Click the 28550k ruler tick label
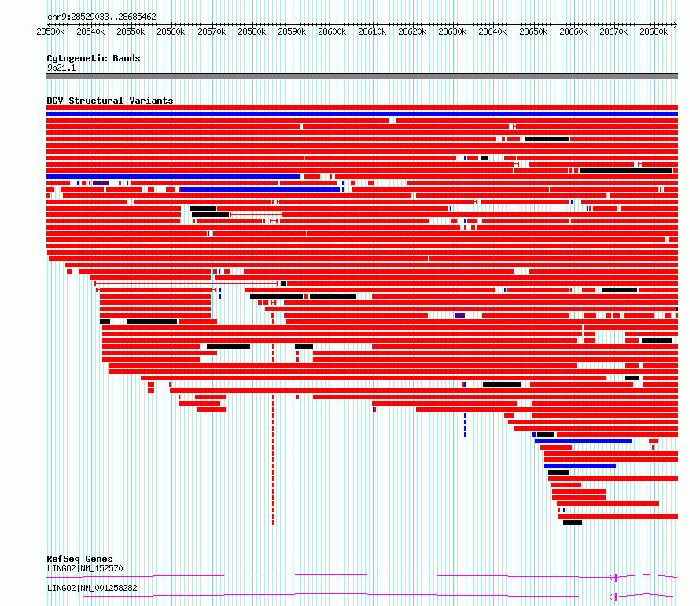The image size is (700, 606). click(131, 31)
